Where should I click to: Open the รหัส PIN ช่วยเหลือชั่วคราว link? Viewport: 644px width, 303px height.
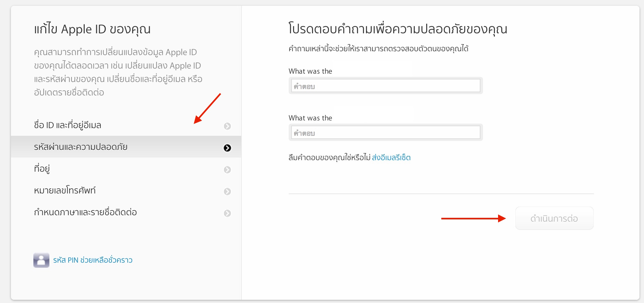(93, 260)
